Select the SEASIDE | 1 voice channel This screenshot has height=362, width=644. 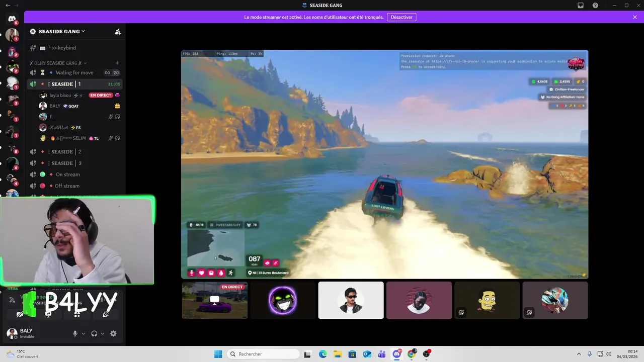coord(74,84)
